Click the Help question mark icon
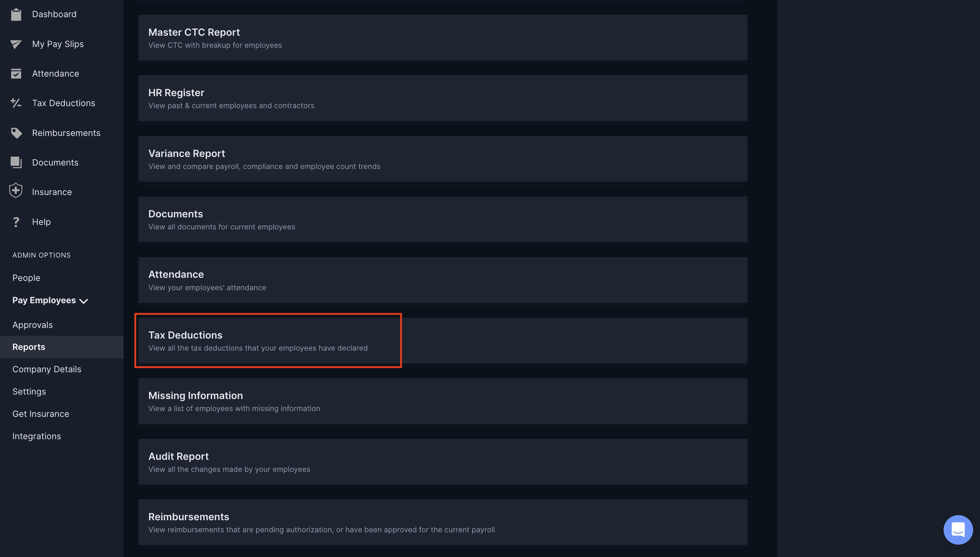Viewport: 980px width, 557px height. pyautogui.click(x=15, y=221)
